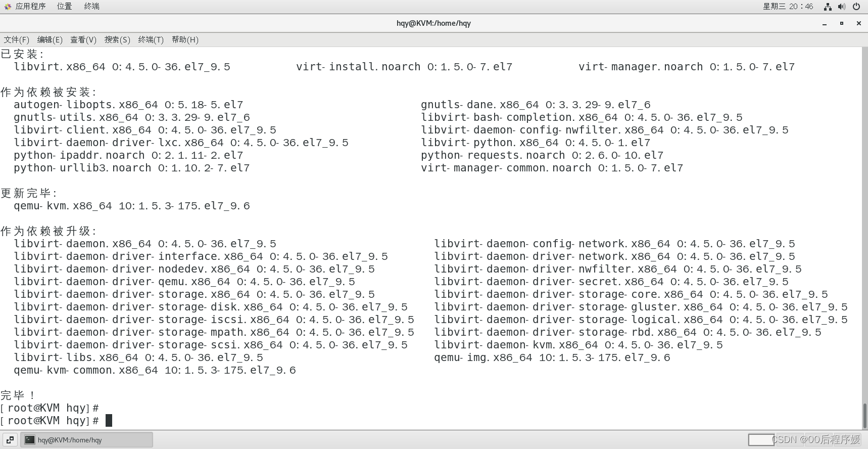Click the terminal scrollbar thumb
Image resolution: width=868 pixels, height=449 pixels.
864,416
